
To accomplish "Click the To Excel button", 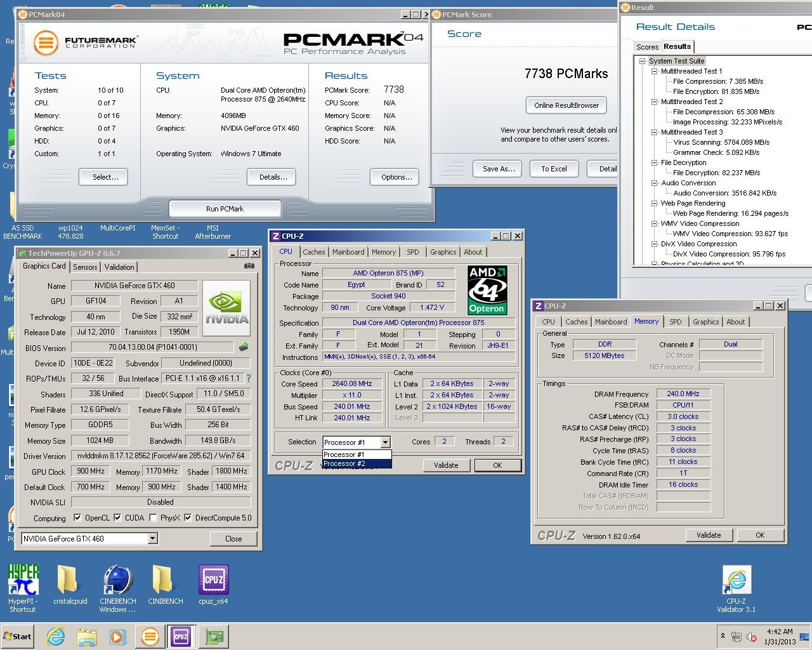I will pyautogui.click(x=554, y=169).
